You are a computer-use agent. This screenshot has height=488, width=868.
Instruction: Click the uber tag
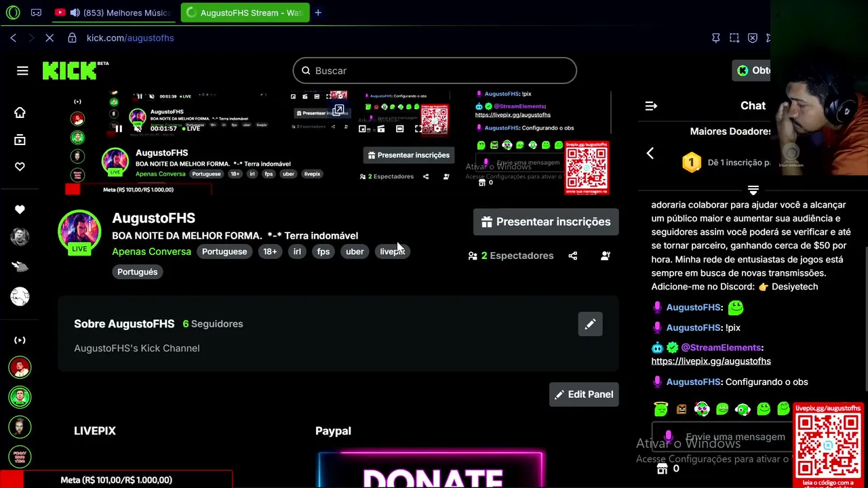[355, 251]
